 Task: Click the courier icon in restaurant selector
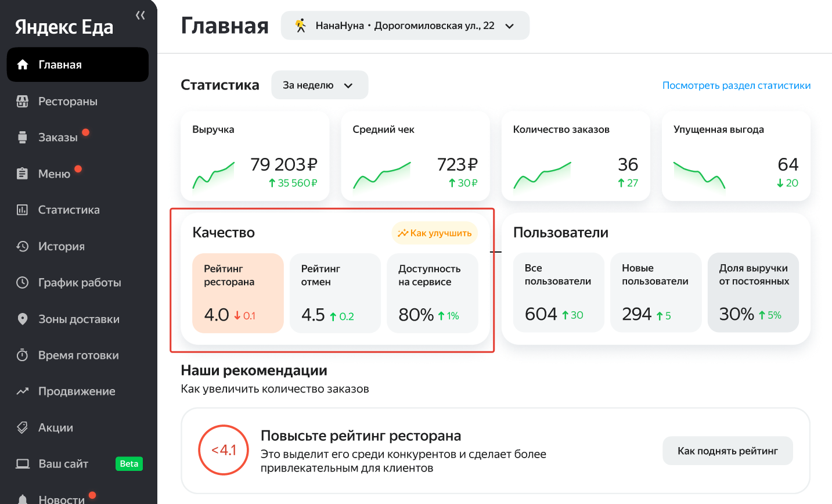pos(300,26)
